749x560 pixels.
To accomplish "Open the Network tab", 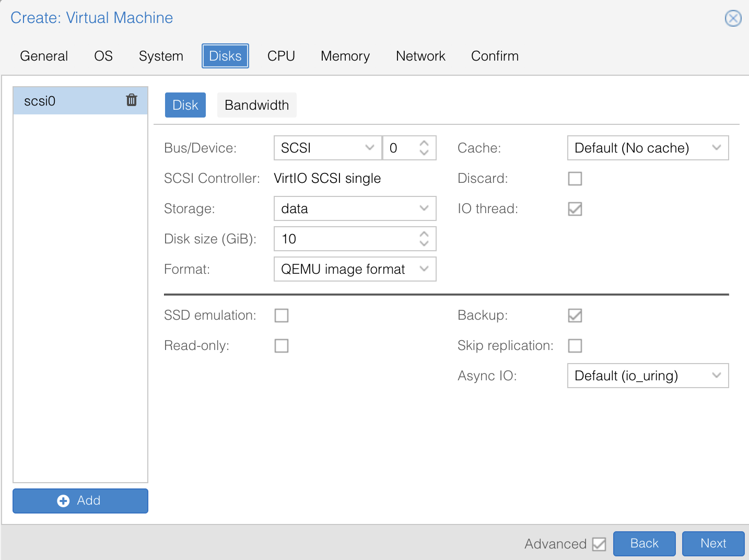I will [420, 56].
